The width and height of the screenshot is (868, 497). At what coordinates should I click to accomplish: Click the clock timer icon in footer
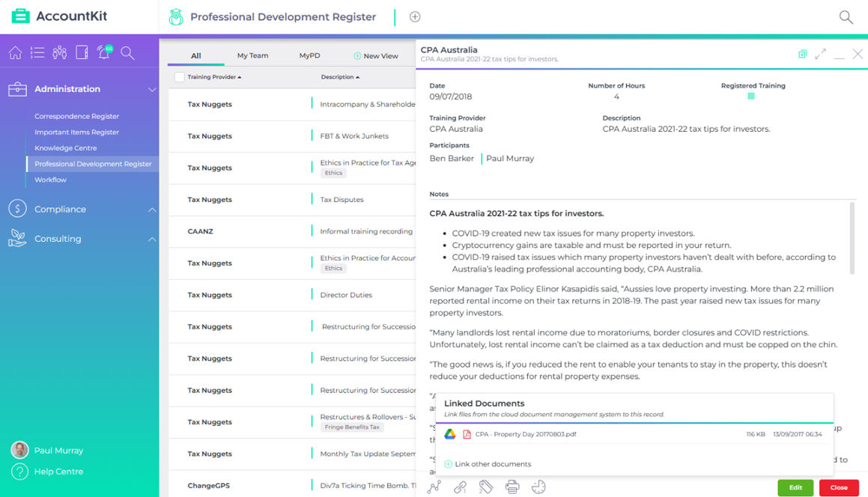[538, 487]
